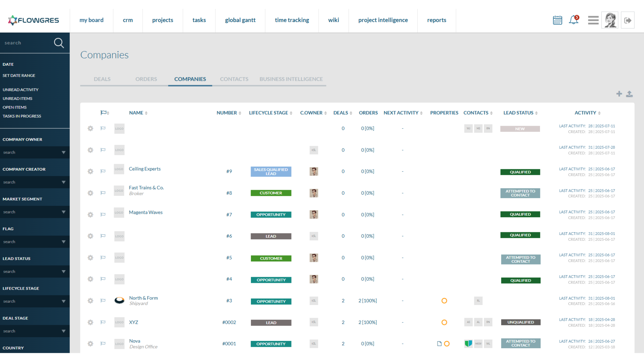The height and width of the screenshot is (362, 644).
Task: Click the sidebar search magnifier icon
Action: (x=59, y=43)
